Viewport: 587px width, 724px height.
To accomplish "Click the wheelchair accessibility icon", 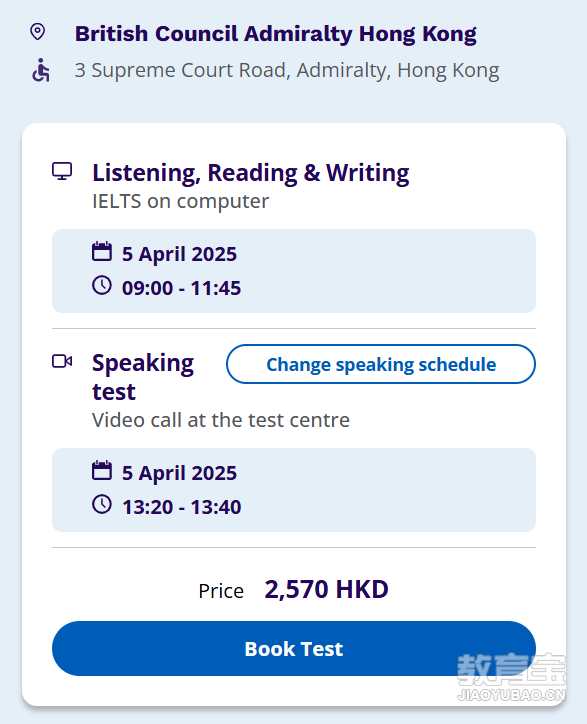I will tap(41, 70).
